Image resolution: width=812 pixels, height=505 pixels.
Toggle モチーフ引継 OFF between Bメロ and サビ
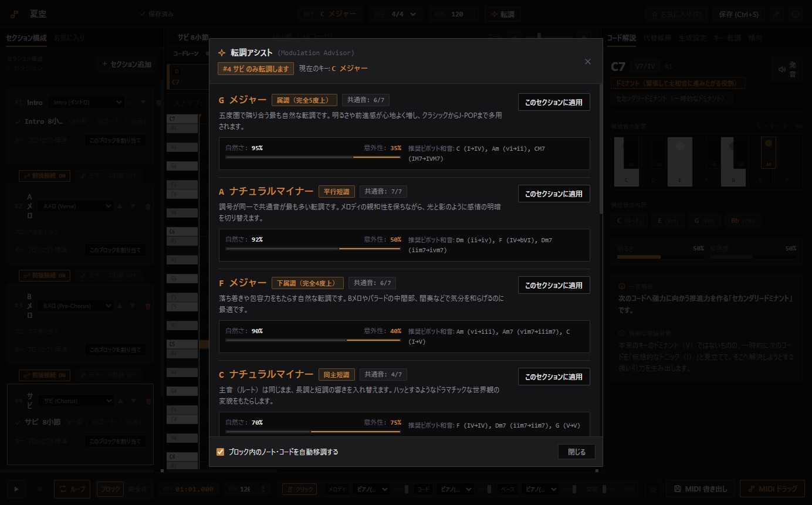coord(109,375)
